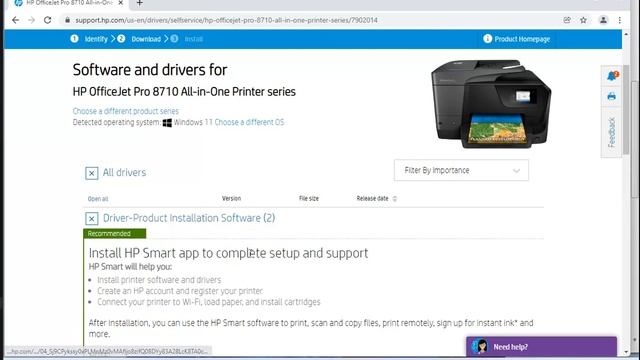The image size is (640, 360).
Task: Bookmark this page with the star
Action: [x=583, y=20]
